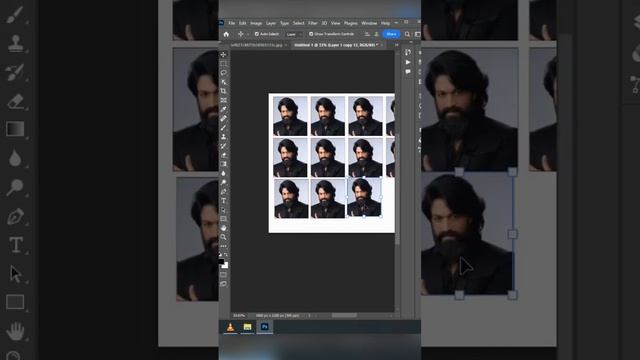The height and width of the screenshot is (360, 640).
Task: Click the top-left passport photo on canvas
Action: pyautogui.click(x=290, y=116)
